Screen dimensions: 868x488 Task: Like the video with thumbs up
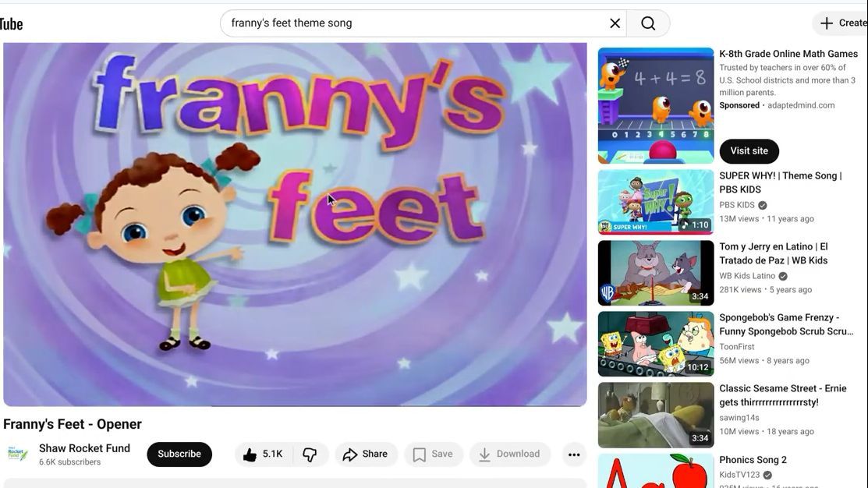[x=262, y=454]
